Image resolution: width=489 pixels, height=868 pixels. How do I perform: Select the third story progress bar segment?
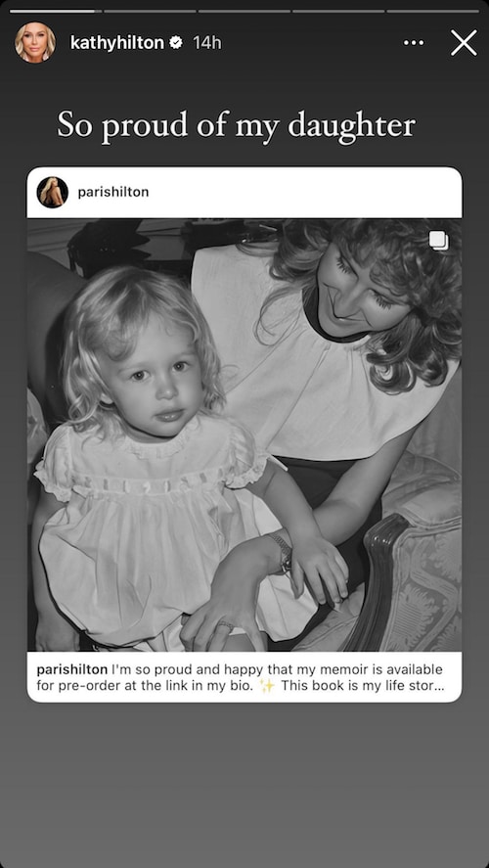click(x=244, y=11)
